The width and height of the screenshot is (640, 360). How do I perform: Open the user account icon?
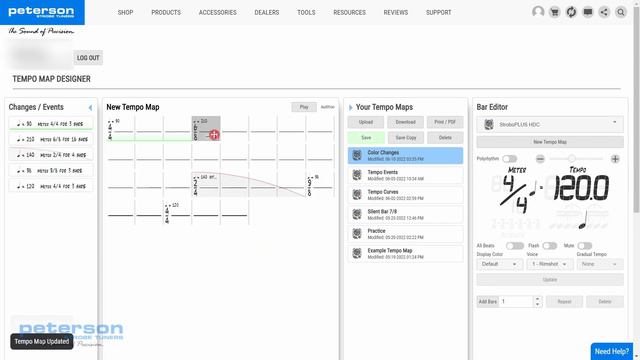pyautogui.click(x=538, y=12)
